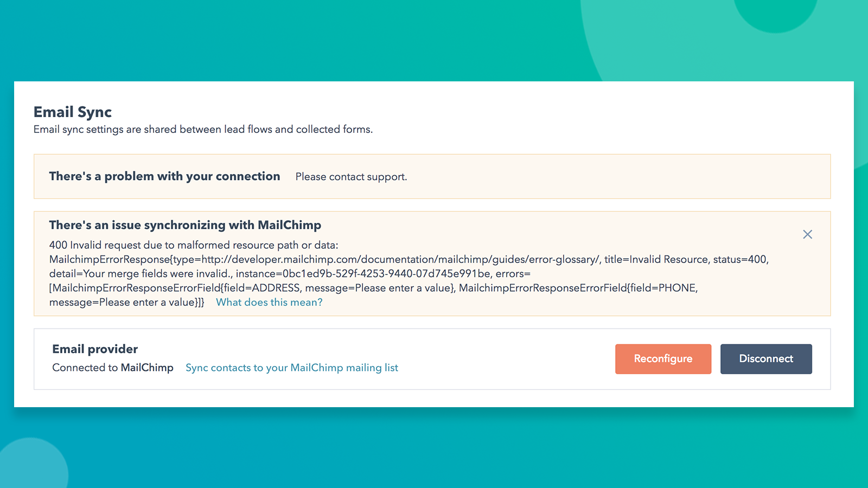This screenshot has width=868, height=488.
Task: Click the 'Connected to MailChimp' status text
Action: click(x=113, y=367)
